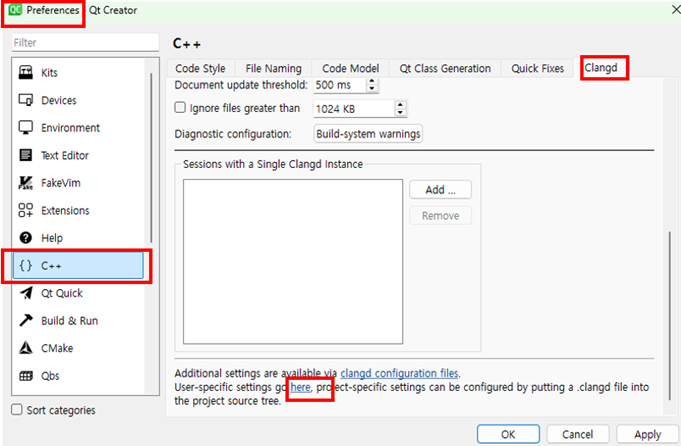Image resolution: width=681 pixels, height=446 pixels.
Task: Click the Build & Run hammer icon
Action: (x=26, y=320)
